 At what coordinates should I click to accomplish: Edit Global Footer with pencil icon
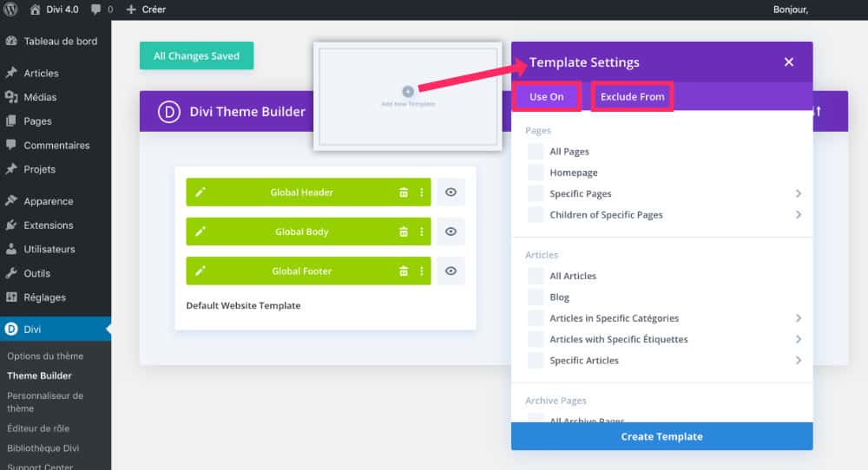coord(201,271)
